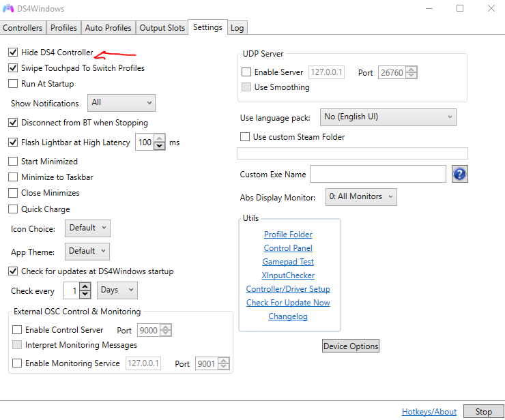Expand the Use language pack dropdown
This screenshot has height=420, width=505.
coord(388,117)
